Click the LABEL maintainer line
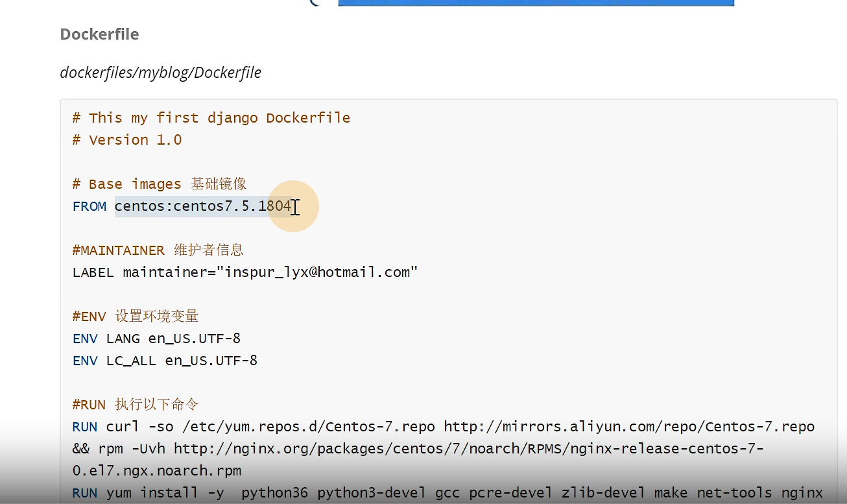Image resolution: width=847 pixels, height=504 pixels. [x=243, y=272]
